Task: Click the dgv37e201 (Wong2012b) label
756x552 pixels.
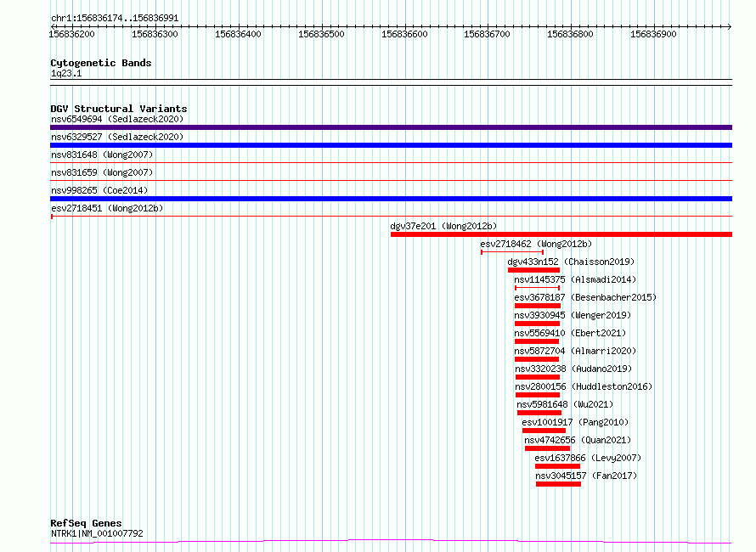Action: click(443, 226)
